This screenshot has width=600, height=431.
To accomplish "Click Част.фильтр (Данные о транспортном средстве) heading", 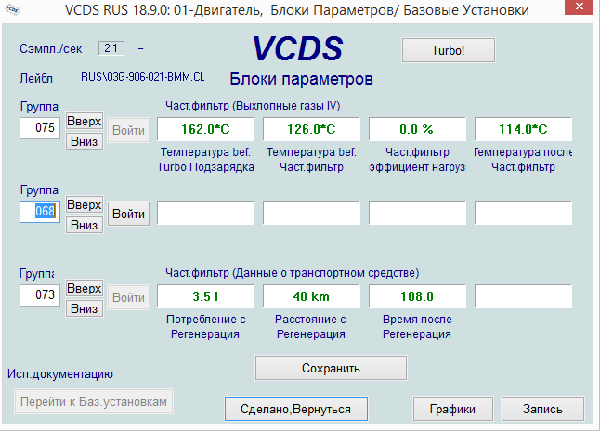I will (292, 273).
